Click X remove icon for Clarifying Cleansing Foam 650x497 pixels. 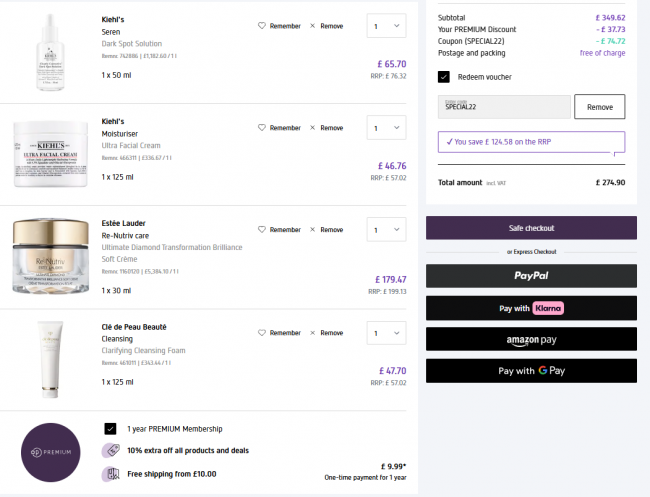[313, 333]
